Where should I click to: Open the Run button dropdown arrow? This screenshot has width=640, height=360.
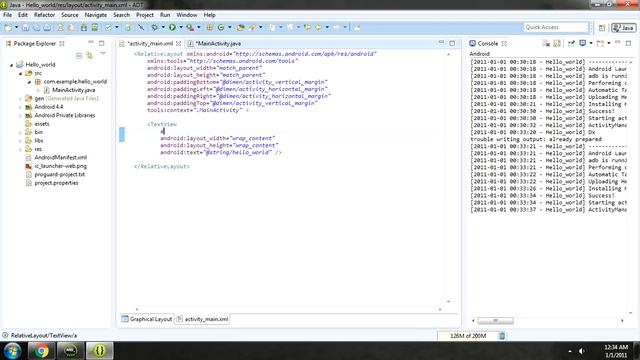tap(181, 27)
